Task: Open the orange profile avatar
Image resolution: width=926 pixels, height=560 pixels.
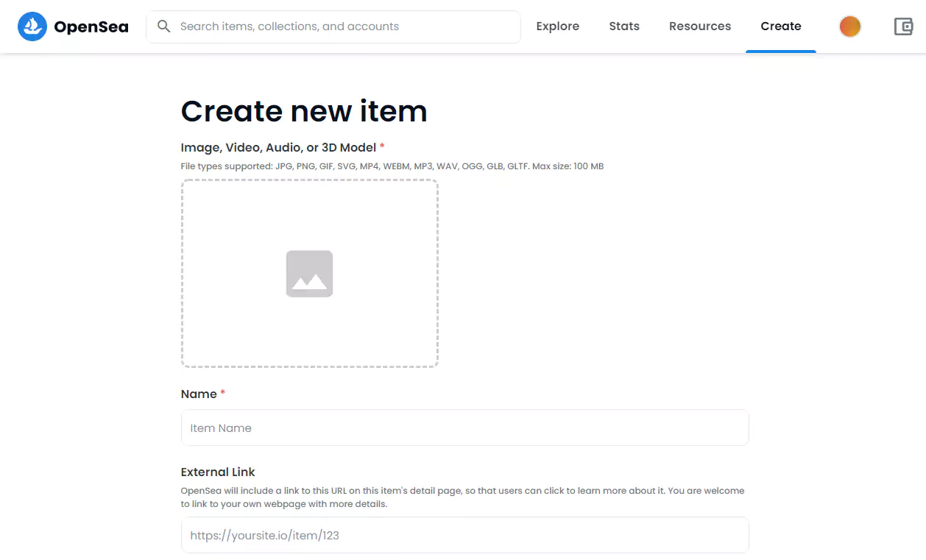Action: tap(850, 26)
